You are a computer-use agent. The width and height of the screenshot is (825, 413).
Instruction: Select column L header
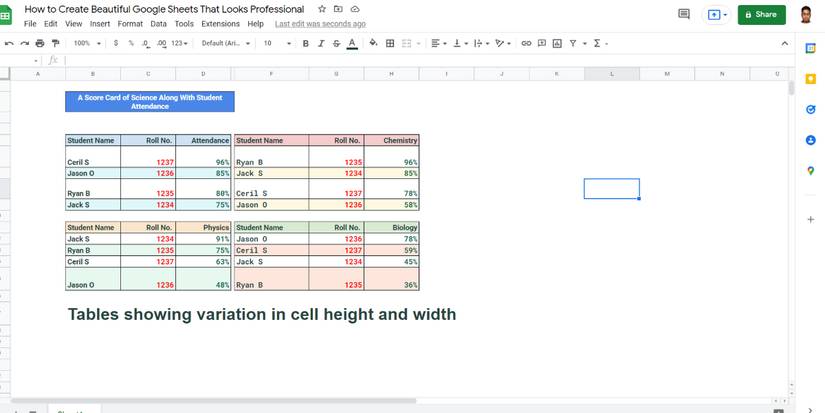point(612,74)
